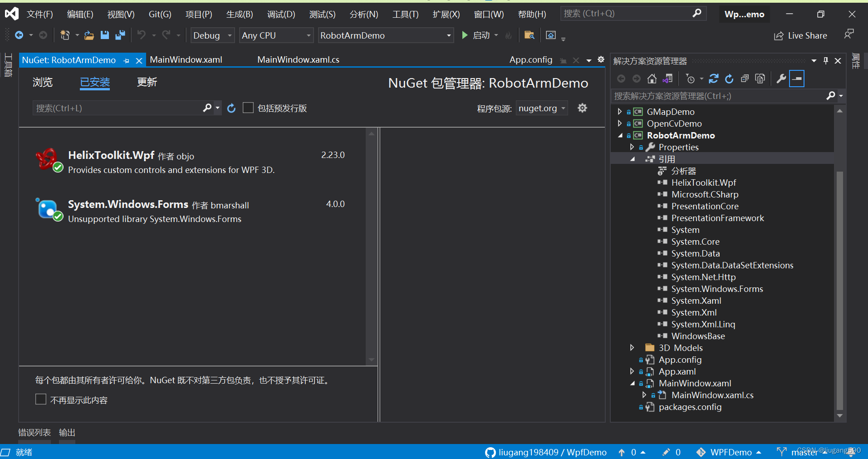Click the Navigate Backward arrow in toolbar

pyautogui.click(x=19, y=35)
